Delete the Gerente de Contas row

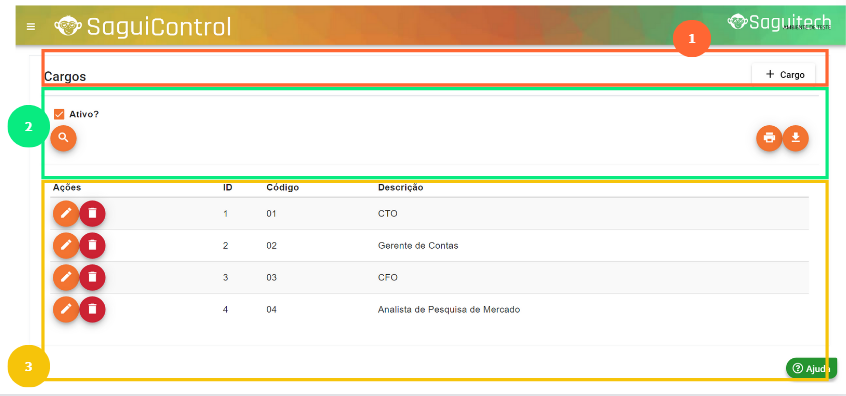pos(93,245)
